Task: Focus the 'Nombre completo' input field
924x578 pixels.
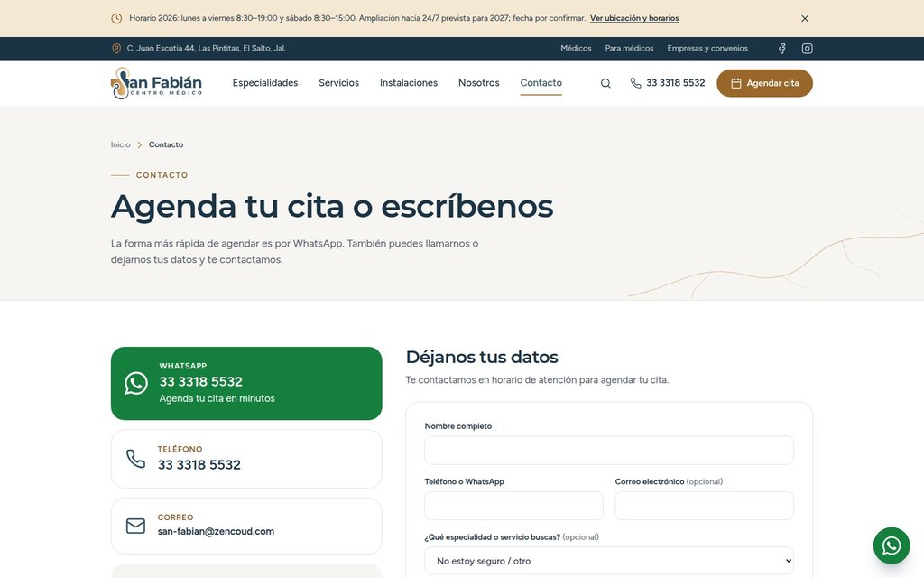Action: [609, 451]
